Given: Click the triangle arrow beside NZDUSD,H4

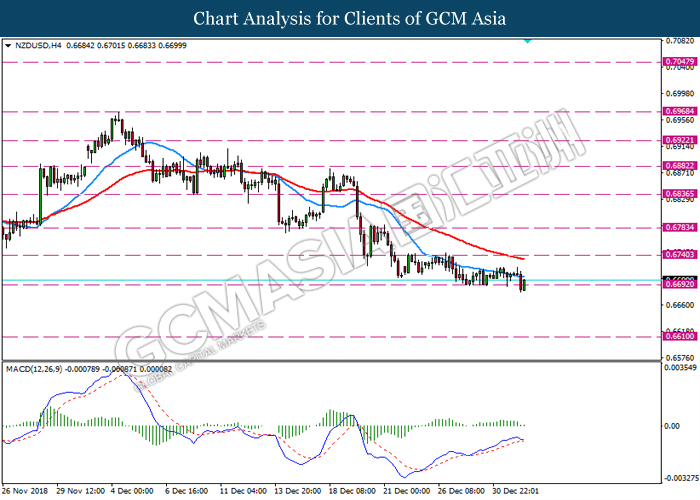Looking at the screenshot, I should [x=8, y=46].
